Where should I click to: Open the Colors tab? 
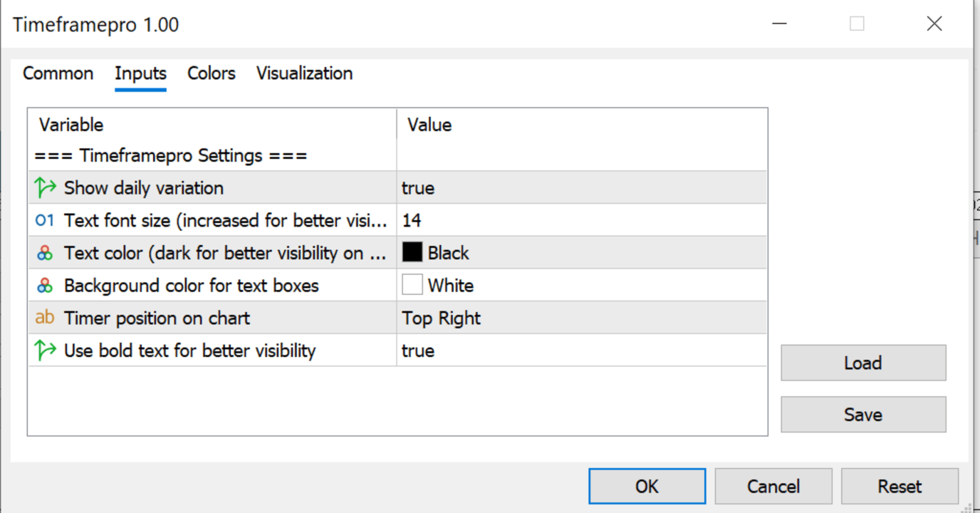pyautogui.click(x=211, y=73)
